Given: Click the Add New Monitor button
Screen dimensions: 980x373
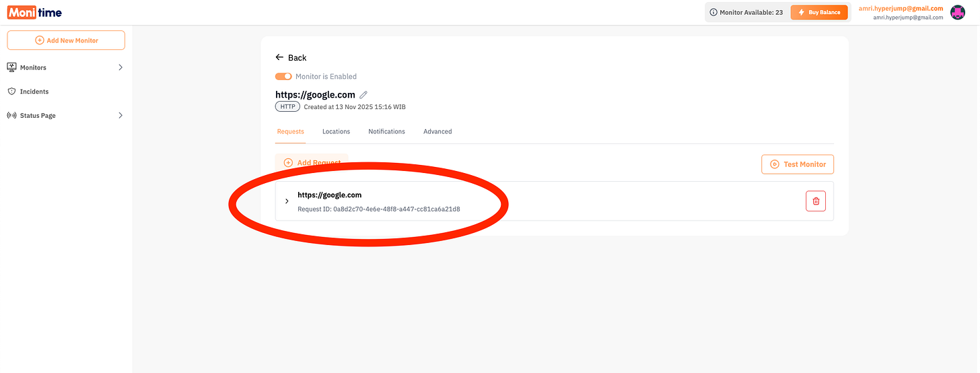Looking at the screenshot, I should click(x=66, y=40).
